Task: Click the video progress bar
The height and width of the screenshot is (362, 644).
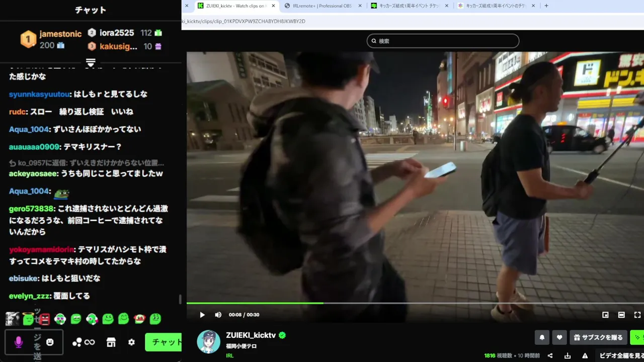Action: [x=415, y=303]
